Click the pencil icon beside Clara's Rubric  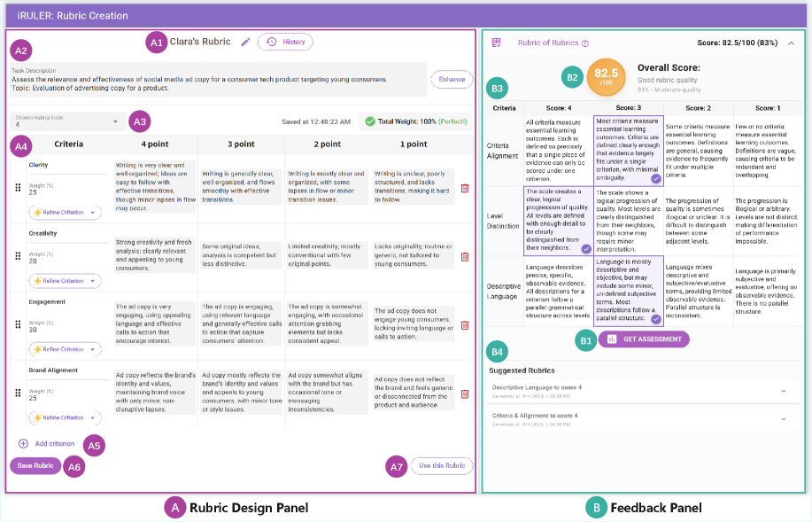pyautogui.click(x=245, y=42)
